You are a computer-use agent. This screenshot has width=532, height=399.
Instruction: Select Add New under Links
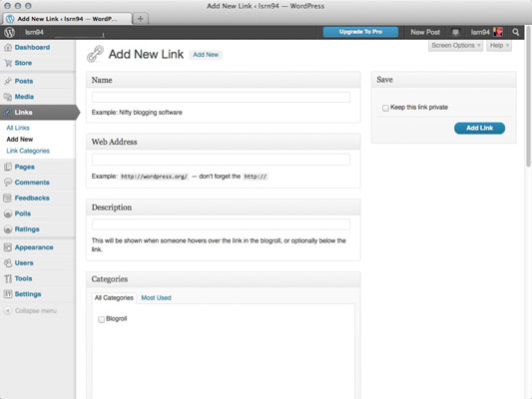coord(20,140)
